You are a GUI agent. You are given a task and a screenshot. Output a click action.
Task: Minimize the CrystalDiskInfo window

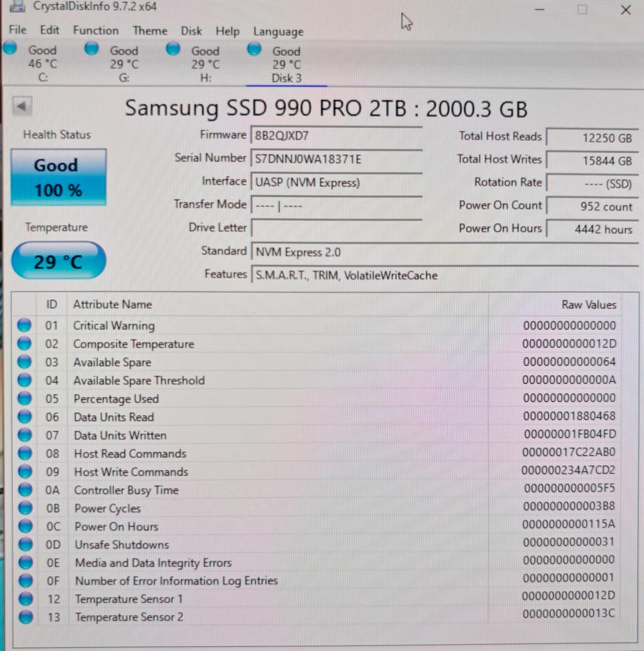540,9
